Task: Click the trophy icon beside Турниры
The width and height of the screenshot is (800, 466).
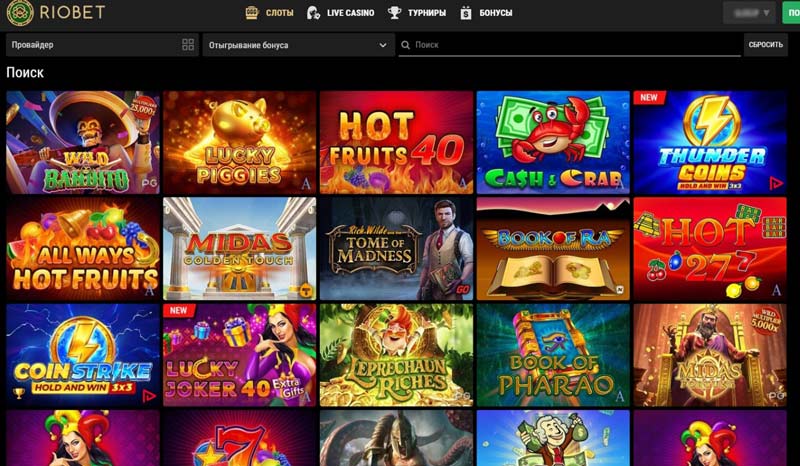Action: (x=394, y=12)
